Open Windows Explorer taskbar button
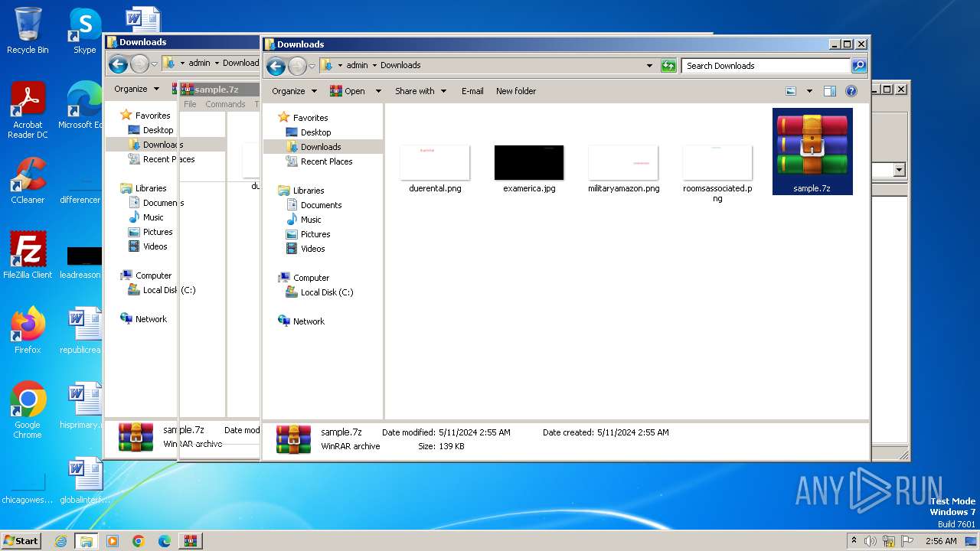This screenshot has width=980, height=551. coord(86,541)
